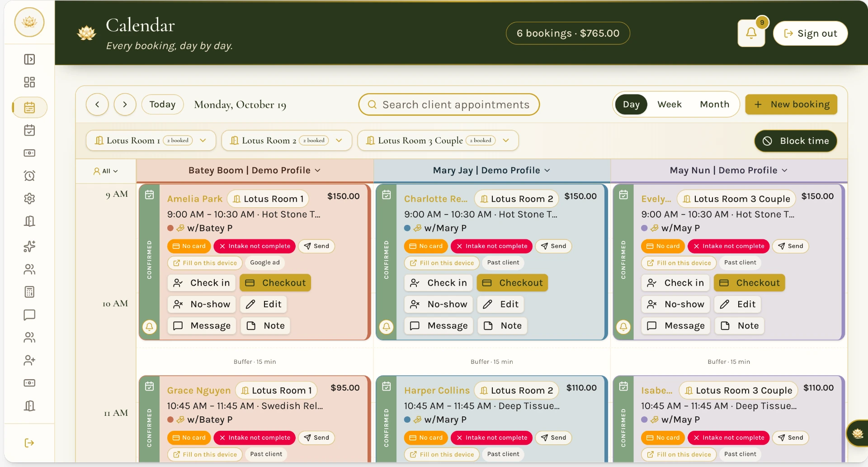The image size is (868, 467).
Task: Sign out of the account
Action: tap(810, 33)
